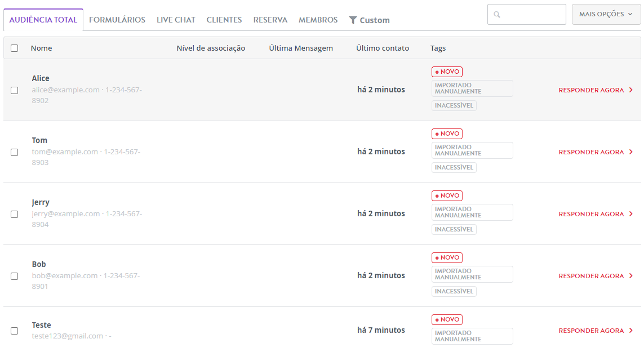This screenshot has height=352, width=644.
Task: Switch to the Audiência Total tab
Action: click(43, 20)
